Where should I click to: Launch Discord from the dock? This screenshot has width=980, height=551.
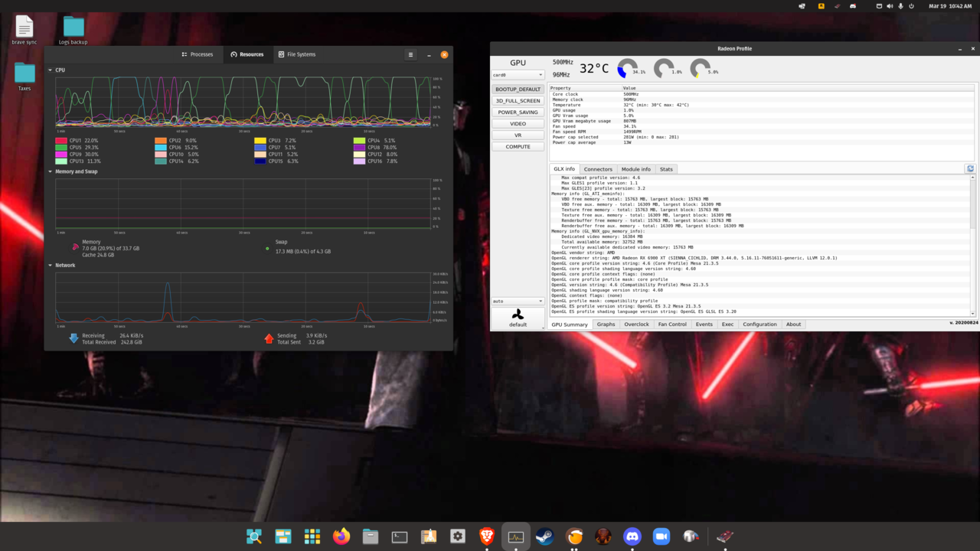click(632, 537)
